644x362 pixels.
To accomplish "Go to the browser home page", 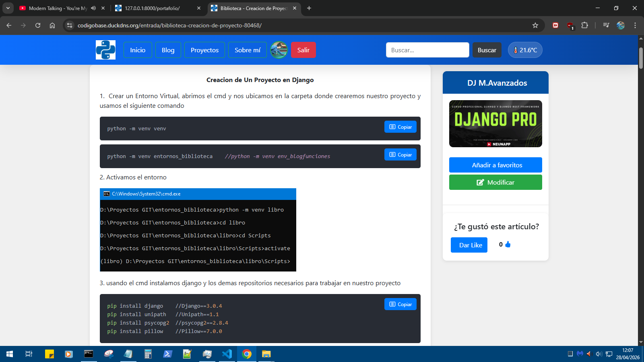I will (52, 25).
